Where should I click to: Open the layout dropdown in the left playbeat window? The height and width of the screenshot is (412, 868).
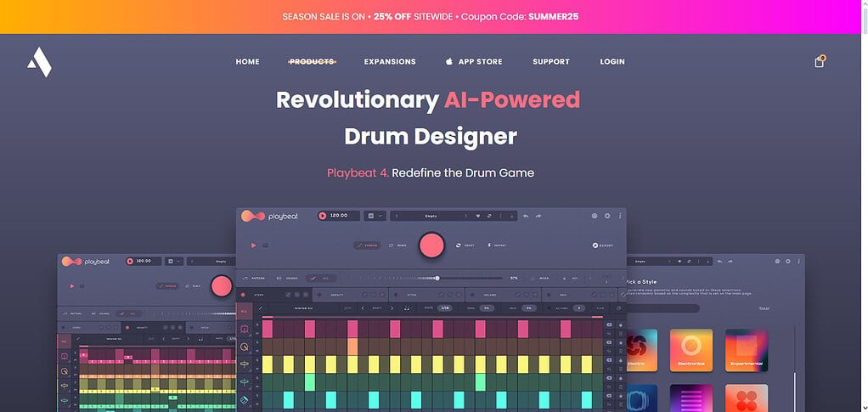174,262
